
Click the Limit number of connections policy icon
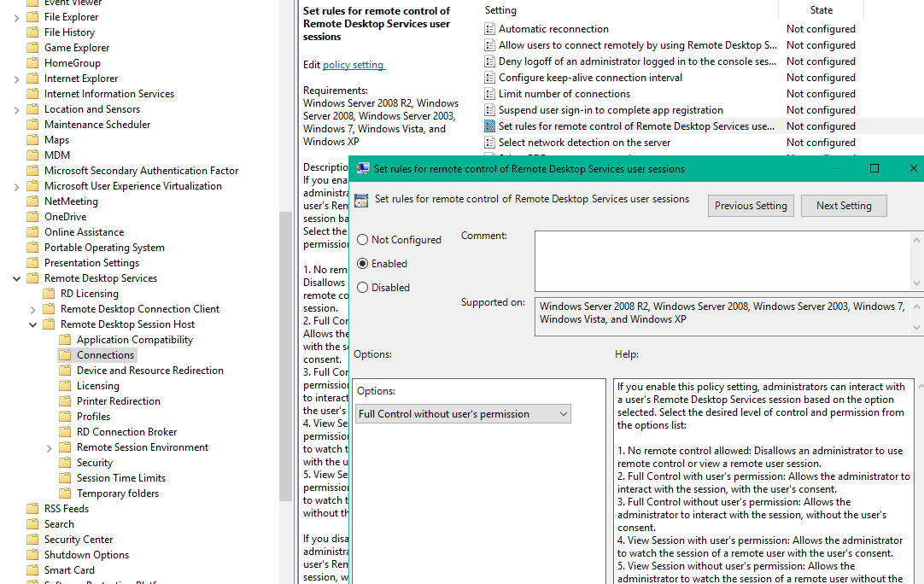[x=489, y=94]
